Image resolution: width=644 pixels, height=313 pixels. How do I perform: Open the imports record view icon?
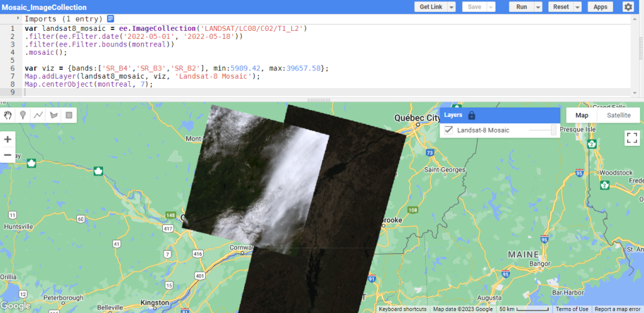coord(111,19)
